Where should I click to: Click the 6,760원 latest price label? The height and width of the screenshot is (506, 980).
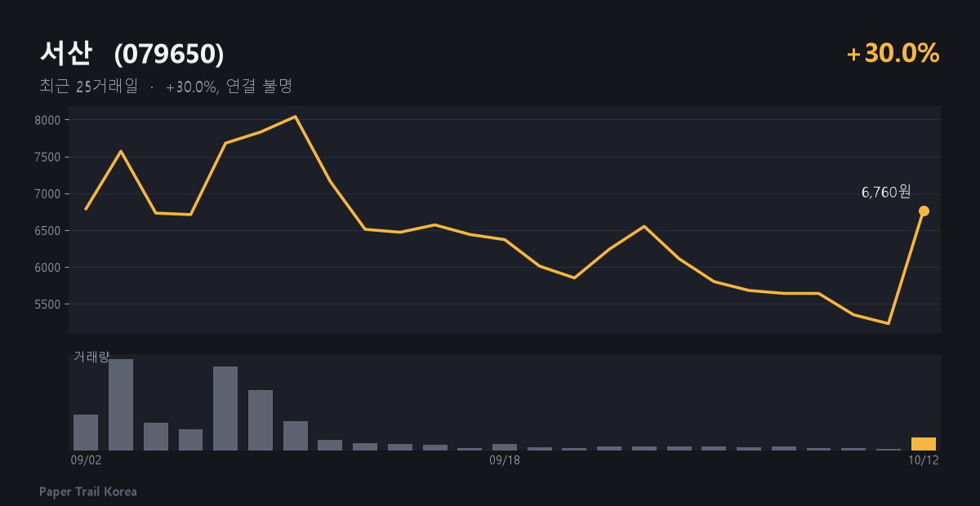[886, 192]
